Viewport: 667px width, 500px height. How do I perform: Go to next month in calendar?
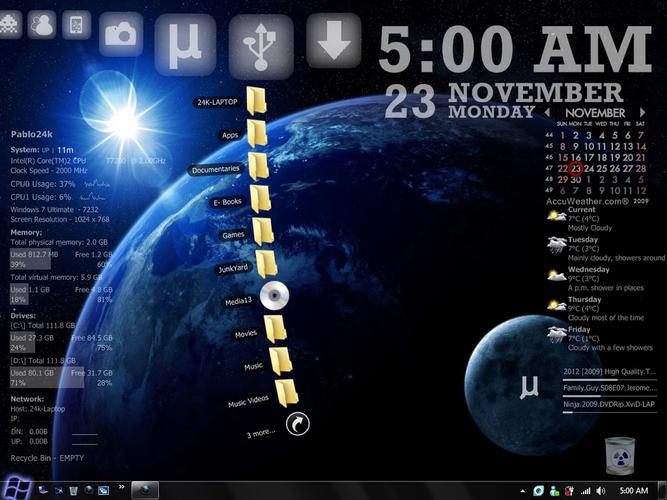click(642, 112)
